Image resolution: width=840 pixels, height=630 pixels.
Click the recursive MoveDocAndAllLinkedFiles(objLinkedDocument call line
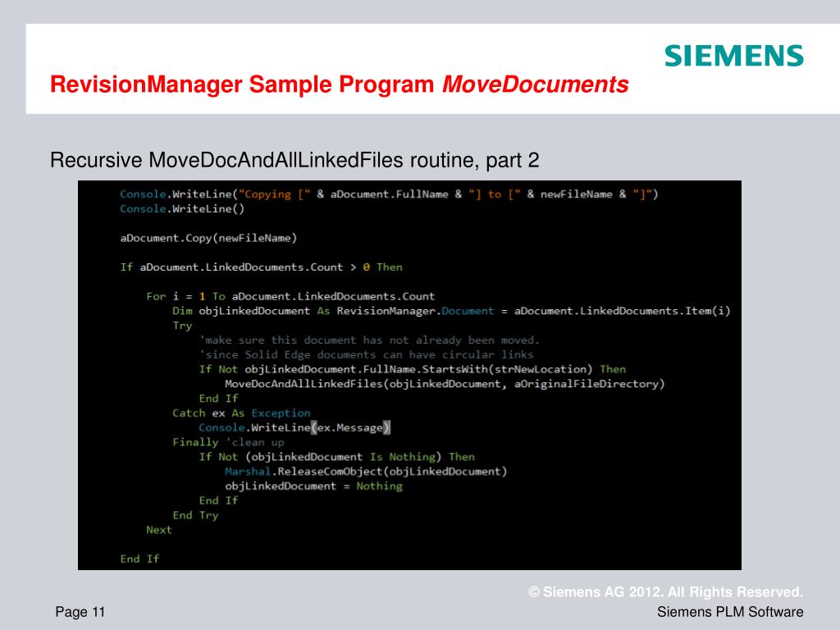(445, 384)
